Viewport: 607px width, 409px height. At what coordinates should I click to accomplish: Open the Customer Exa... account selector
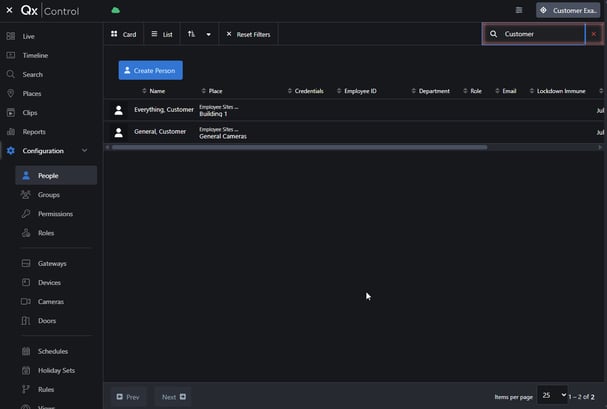pos(568,10)
